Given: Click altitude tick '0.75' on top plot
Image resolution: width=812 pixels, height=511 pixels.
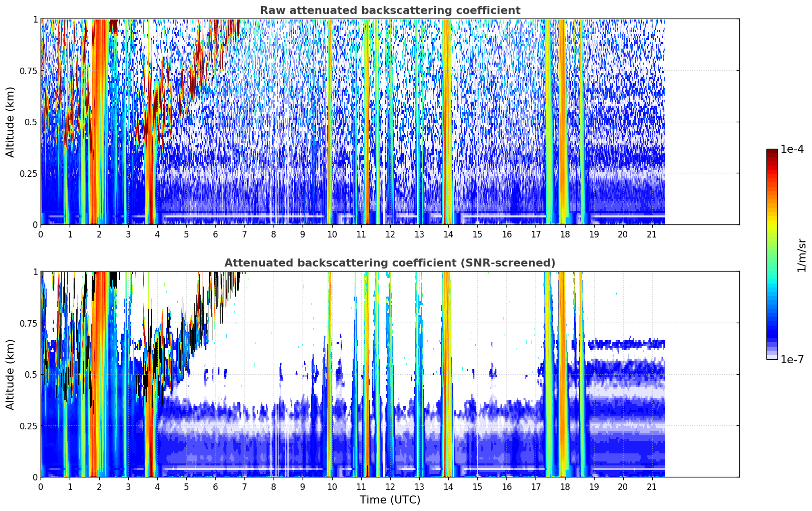Looking at the screenshot, I should [x=29, y=71].
